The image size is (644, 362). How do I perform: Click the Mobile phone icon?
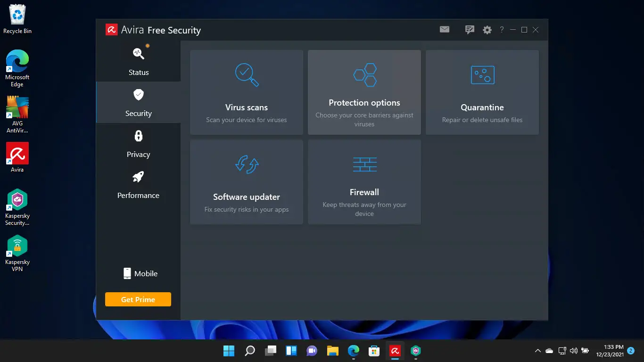127,273
